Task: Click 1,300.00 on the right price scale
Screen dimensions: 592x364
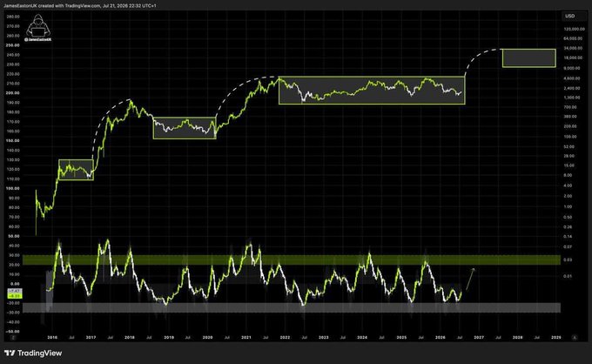Action: click(x=572, y=98)
